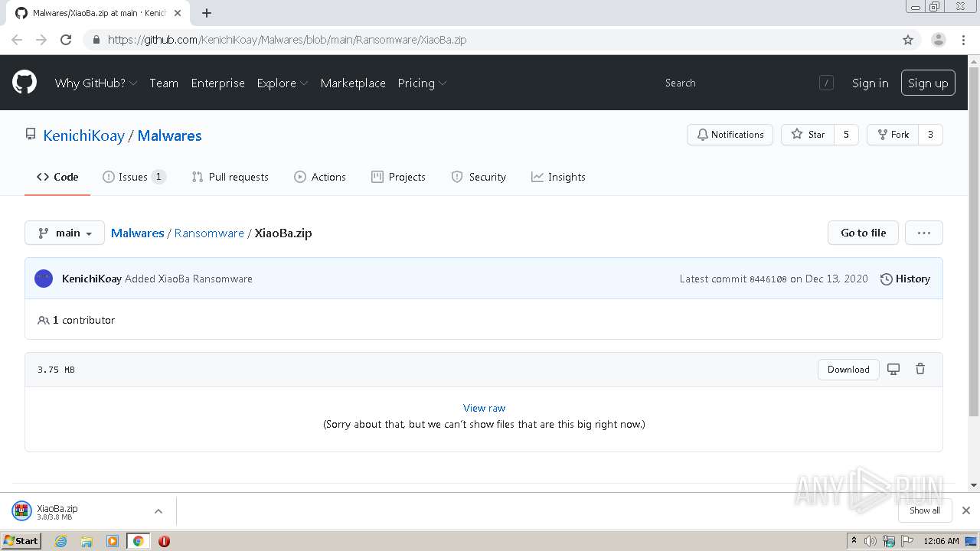Click the repository icon beside KenichiKoay
The height and width of the screenshot is (551, 980).
click(x=31, y=135)
